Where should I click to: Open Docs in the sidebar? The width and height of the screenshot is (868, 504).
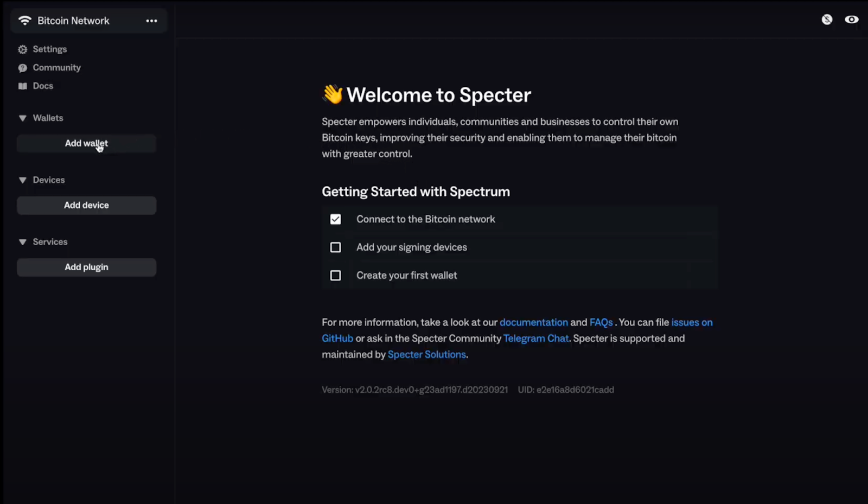coord(43,86)
